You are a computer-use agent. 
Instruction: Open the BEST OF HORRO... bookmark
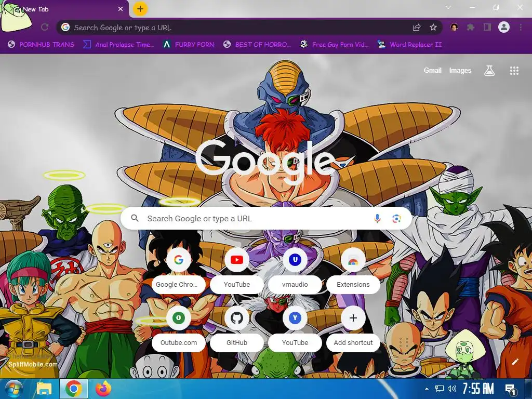257,45
